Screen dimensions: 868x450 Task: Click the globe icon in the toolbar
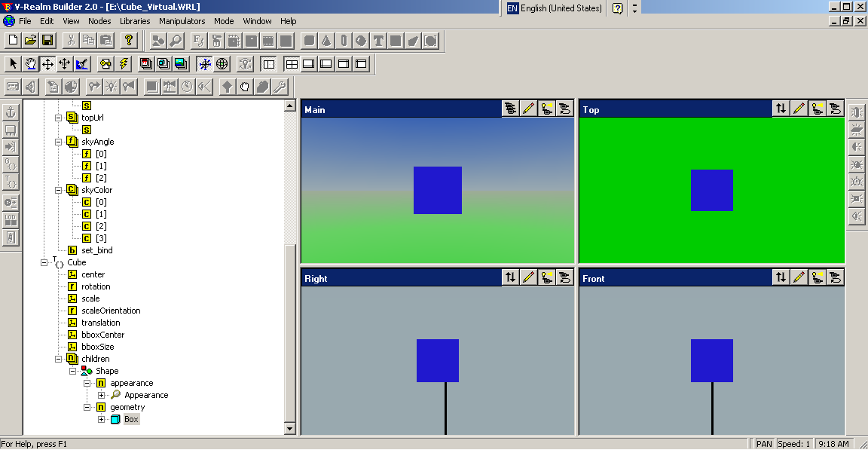point(222,64)
